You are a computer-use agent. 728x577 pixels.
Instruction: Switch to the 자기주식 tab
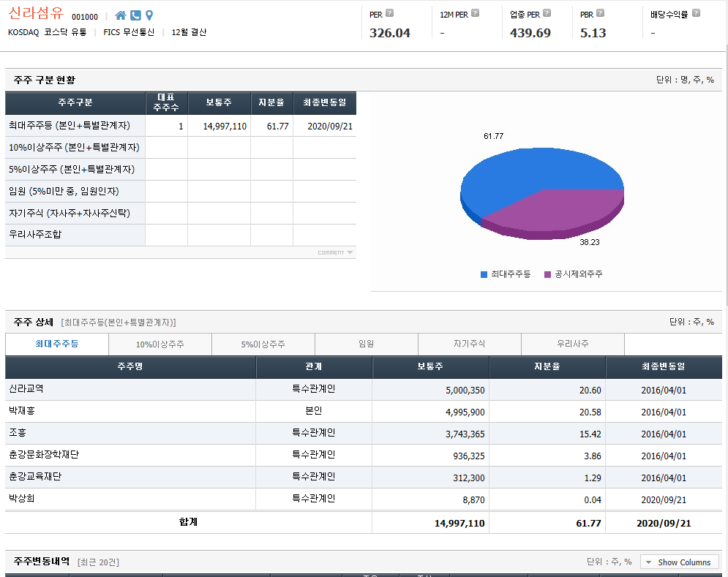[470, 344]
